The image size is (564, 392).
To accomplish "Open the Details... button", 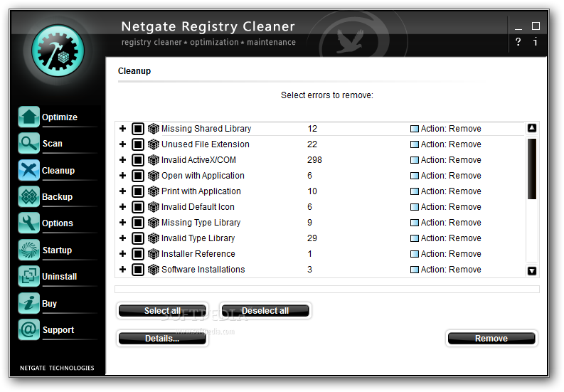I will click(162, 339).
